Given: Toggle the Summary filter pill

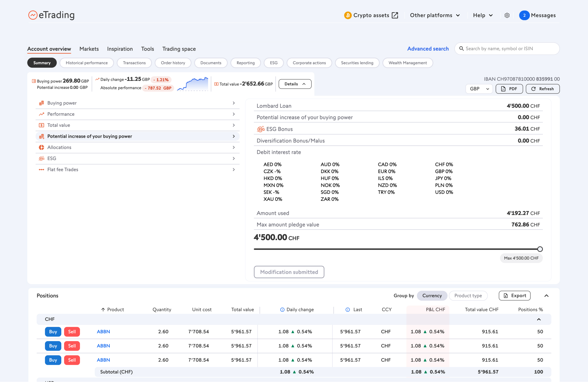Looking at the screenshot, I should pos(42,63).
